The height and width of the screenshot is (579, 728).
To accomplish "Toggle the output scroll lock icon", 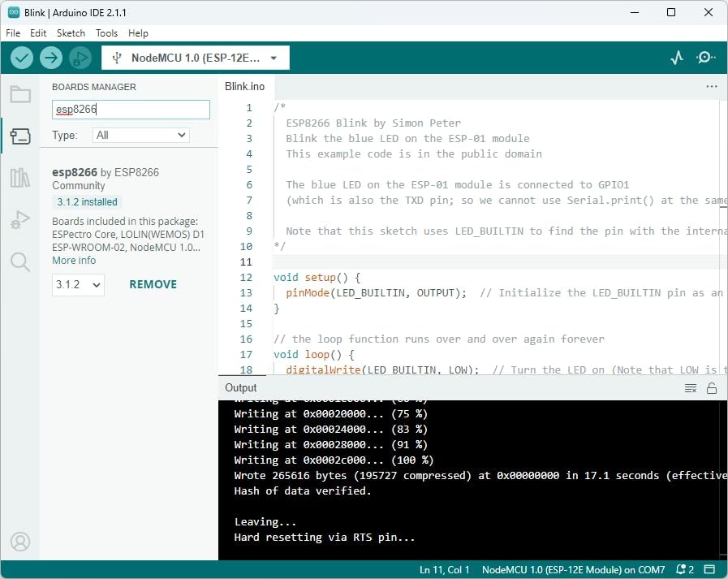I will (x=711, y=388).
